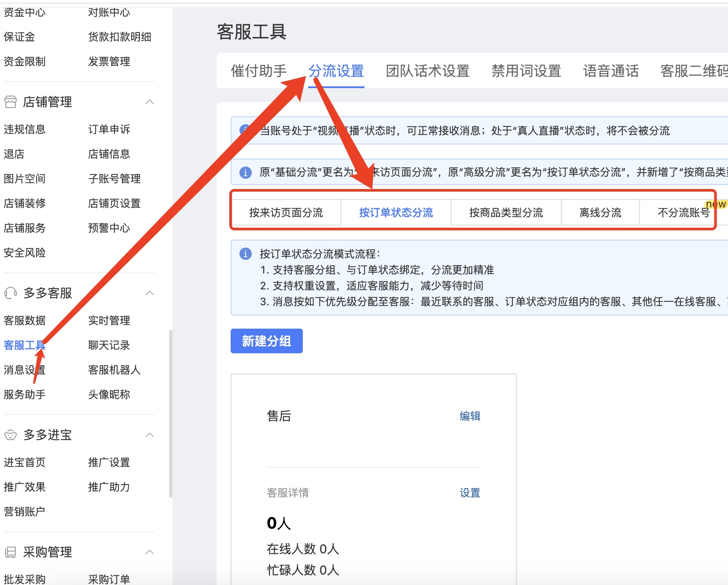
Task: Switch to the 语音通话 tab
Action: [611, 71]
